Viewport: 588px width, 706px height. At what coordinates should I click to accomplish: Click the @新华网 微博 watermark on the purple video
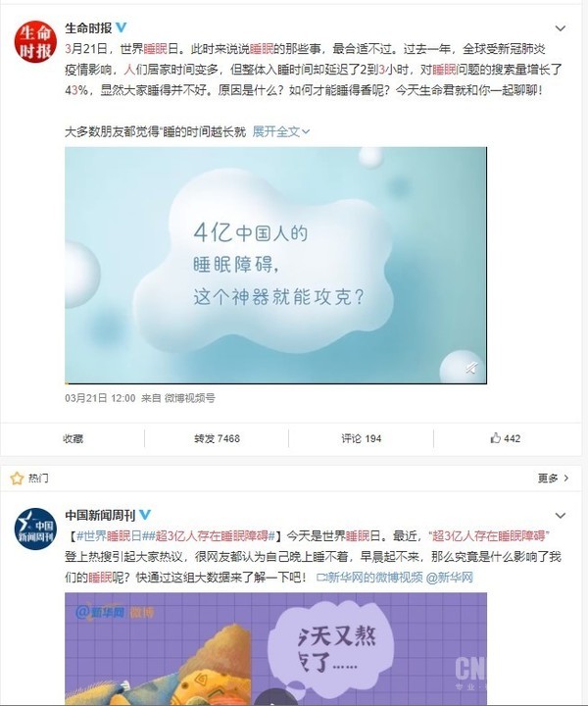[x=116, y=612]
